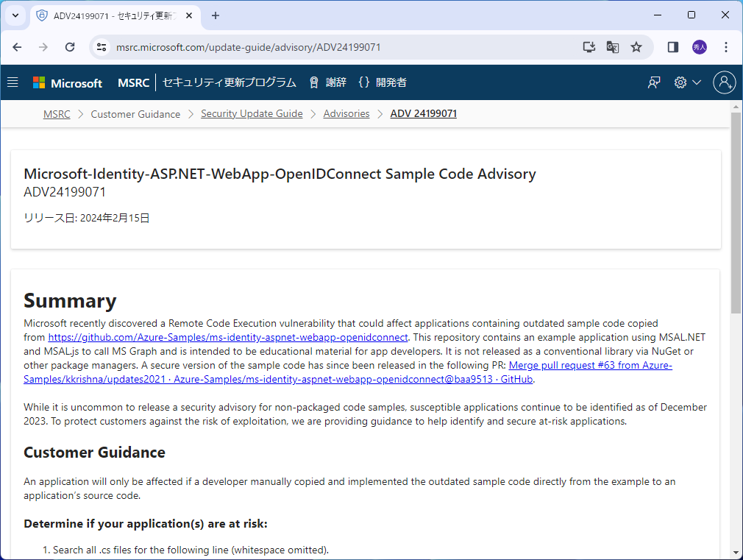Image resolution: width=743 pixels, height=560 pixels.
Task: Click scrollbar down arrow
Action: (736, 553)
